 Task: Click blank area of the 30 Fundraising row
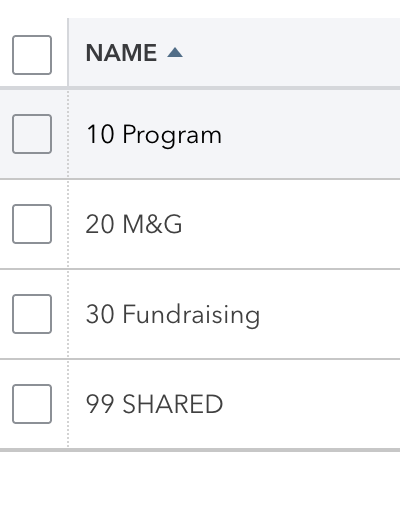tap(330, 314)
